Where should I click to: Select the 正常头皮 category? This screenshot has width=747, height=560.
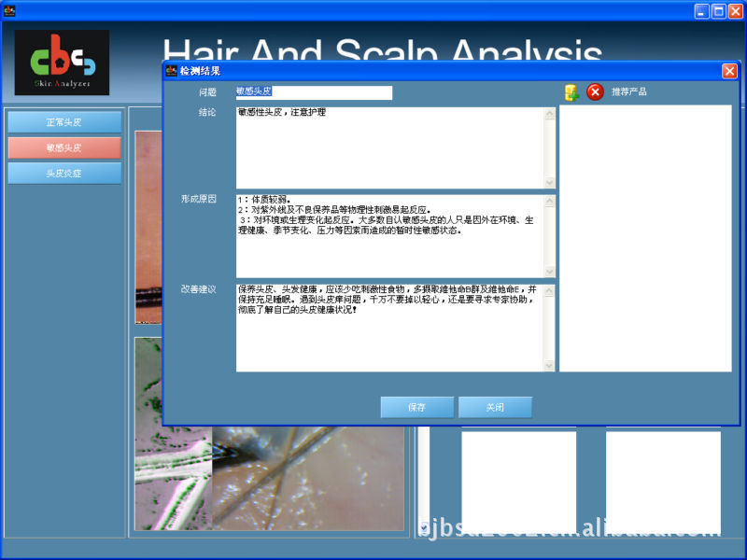64,122
